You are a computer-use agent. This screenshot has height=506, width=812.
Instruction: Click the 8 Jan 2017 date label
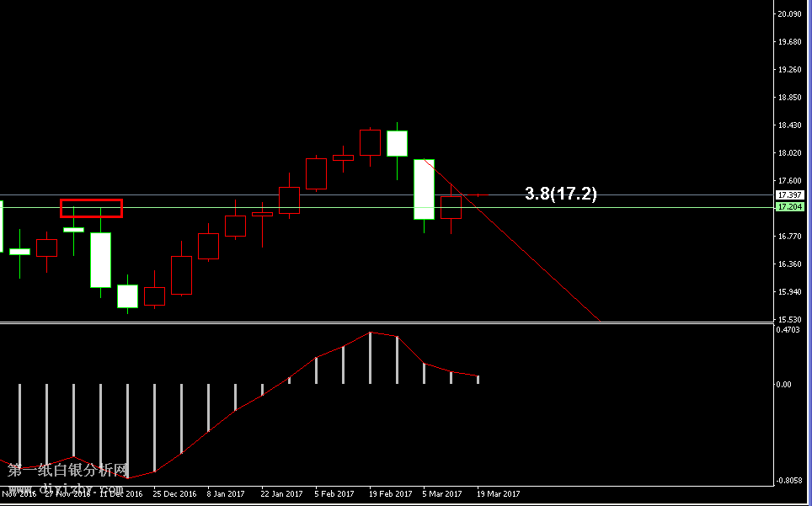[x=226, y=494]
